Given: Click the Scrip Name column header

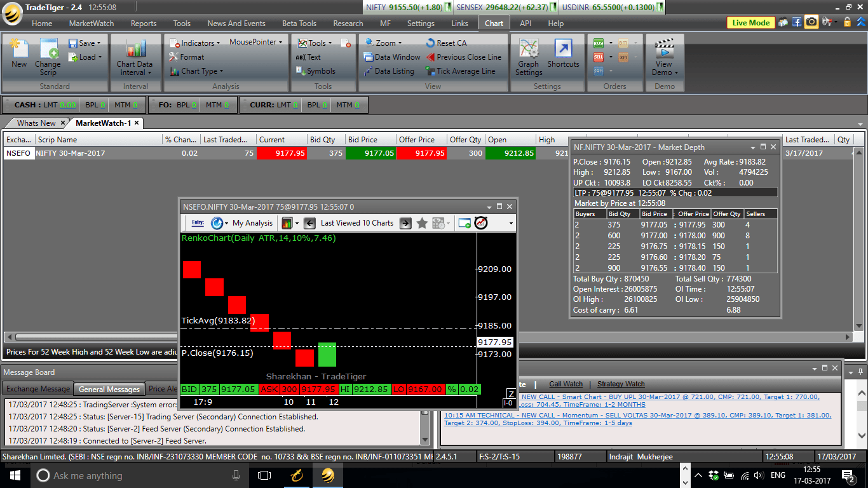Looking at the screenshot, I should tap(98, 140).
